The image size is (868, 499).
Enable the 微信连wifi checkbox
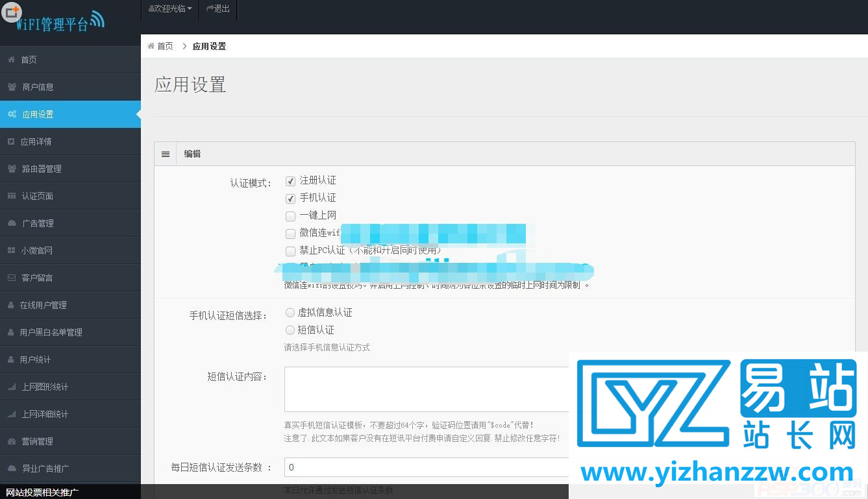click(x=290, y=234)
